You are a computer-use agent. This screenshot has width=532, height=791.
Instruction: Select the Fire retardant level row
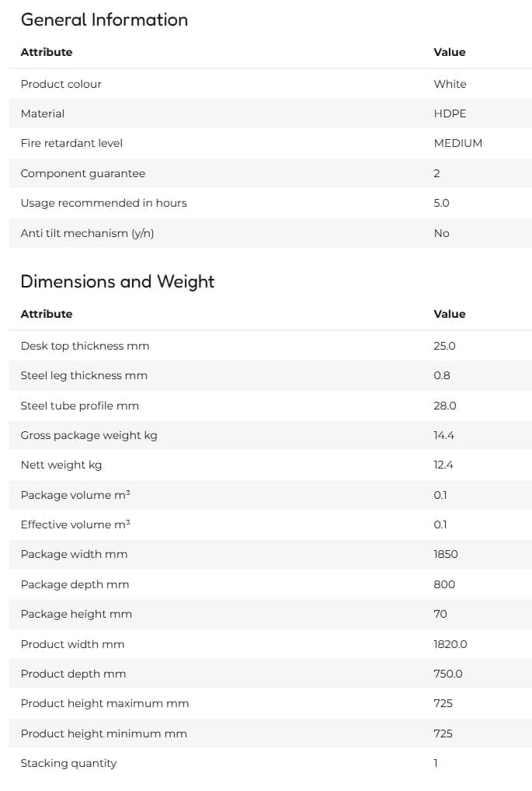click(x=270, y=143)
